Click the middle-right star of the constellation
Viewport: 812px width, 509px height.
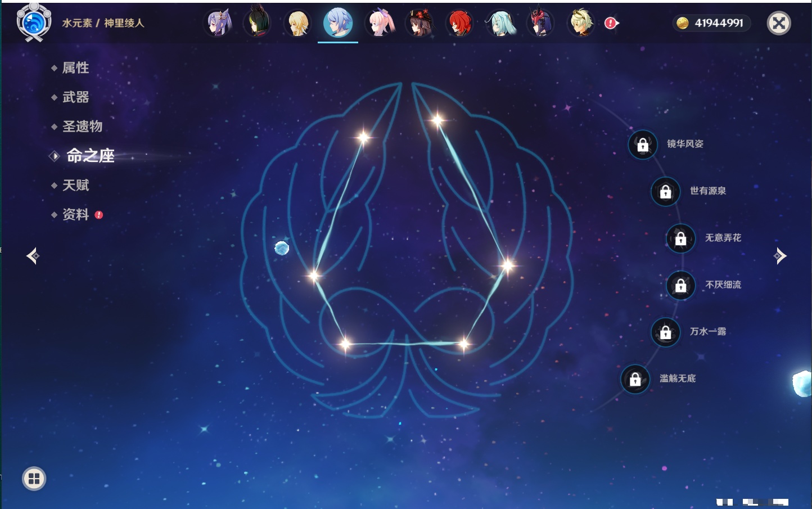507,265
